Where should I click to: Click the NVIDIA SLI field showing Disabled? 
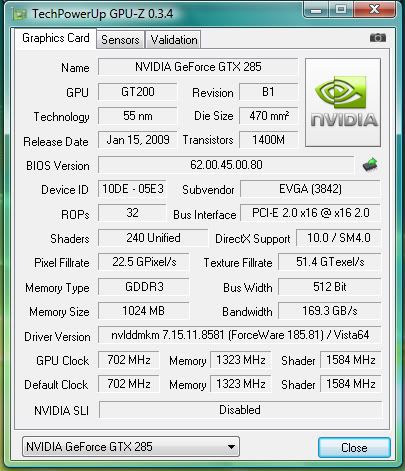pos(240,410)
